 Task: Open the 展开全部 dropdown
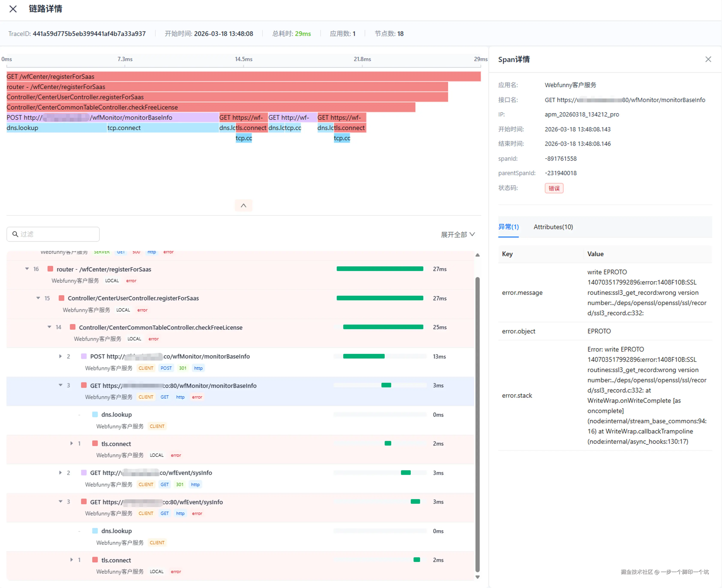(x=457, y=234)
